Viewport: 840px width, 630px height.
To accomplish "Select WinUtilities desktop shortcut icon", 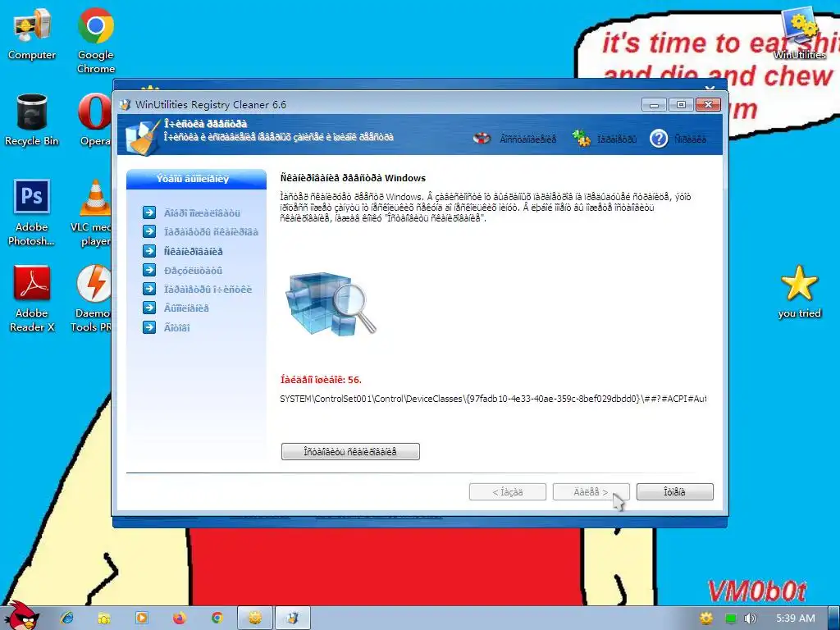I will (x=799, y=33).
